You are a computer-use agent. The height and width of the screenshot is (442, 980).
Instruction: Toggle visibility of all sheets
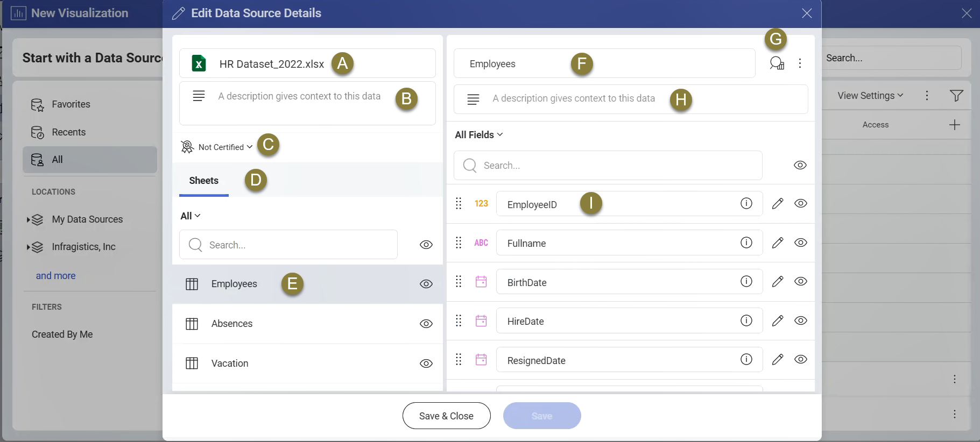426,245
